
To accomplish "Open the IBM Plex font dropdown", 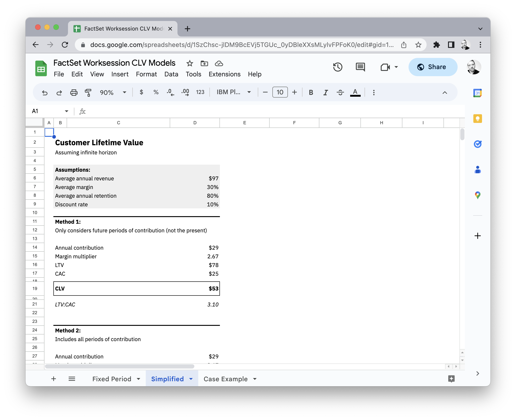I will click(233, 92).
